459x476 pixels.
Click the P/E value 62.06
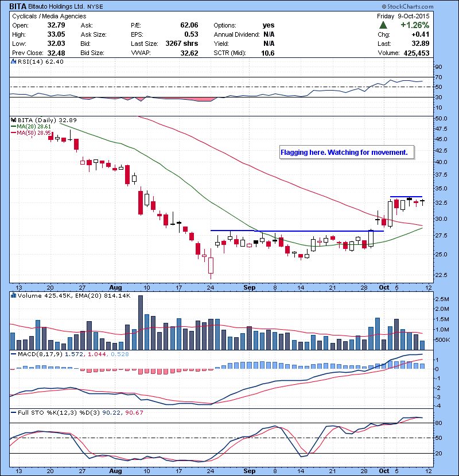189,25
